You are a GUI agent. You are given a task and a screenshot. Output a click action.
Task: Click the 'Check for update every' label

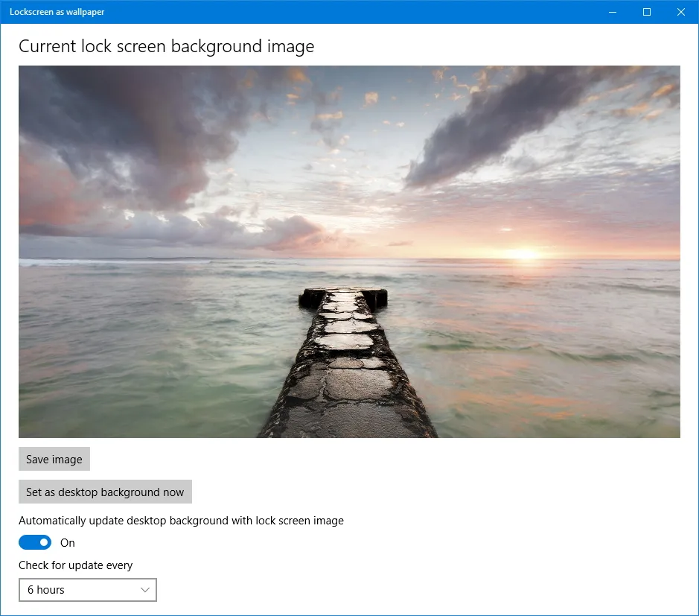click(x=76, y=565)
